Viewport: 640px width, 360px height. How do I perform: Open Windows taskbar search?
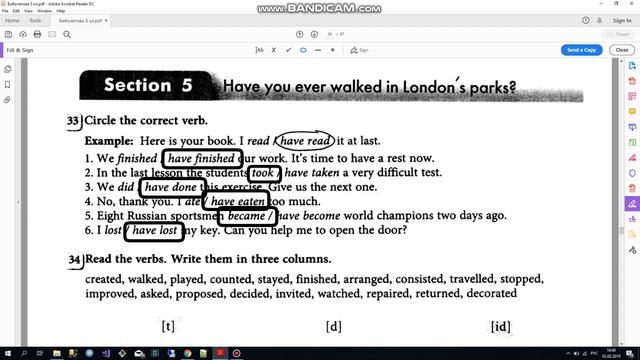(x=24, y=353)
